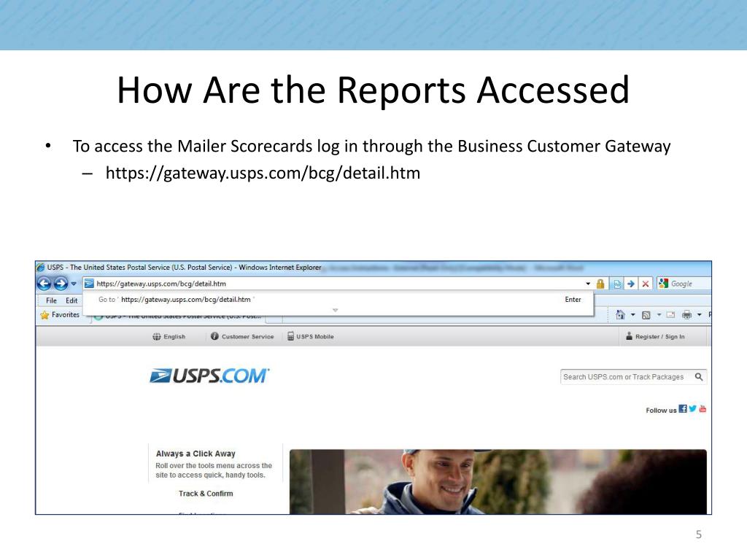Expand autocomplete list with the down chevron
Screen dimensions: 747x560
point(336,310)
